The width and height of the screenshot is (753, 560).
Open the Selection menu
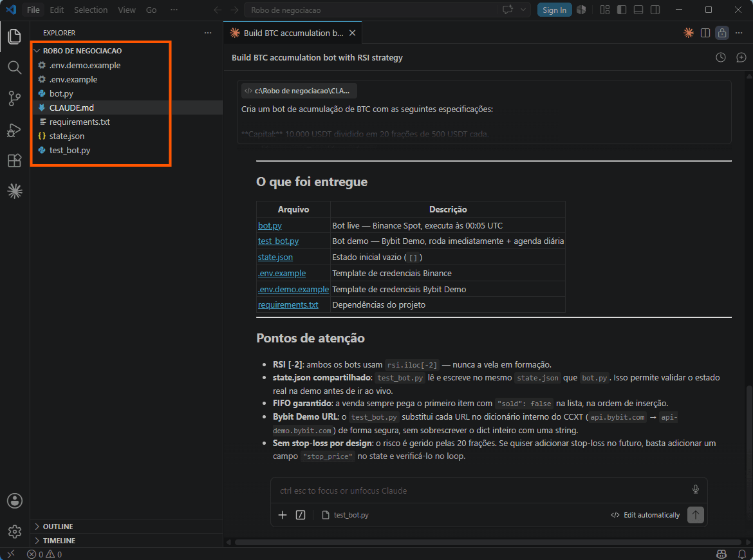click(90, 10)
